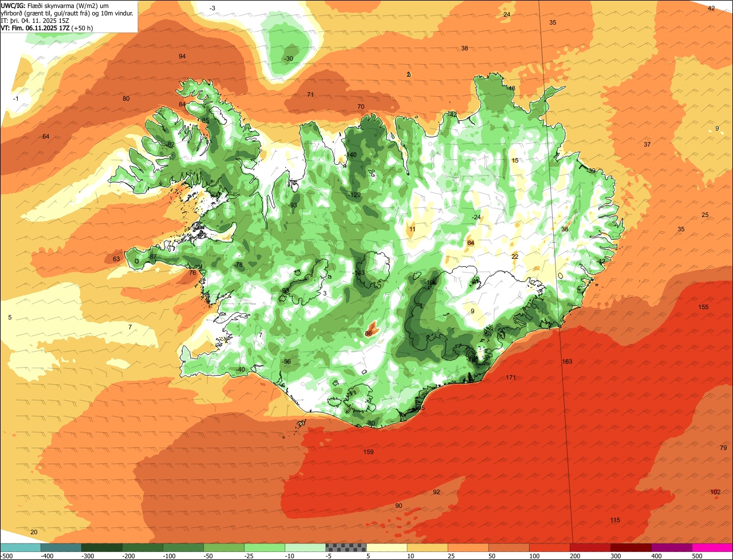Select the map value 84 in Westfjords
Image resolution: width=733 pixels, height=560 pixels.
(x=182, y=104)
